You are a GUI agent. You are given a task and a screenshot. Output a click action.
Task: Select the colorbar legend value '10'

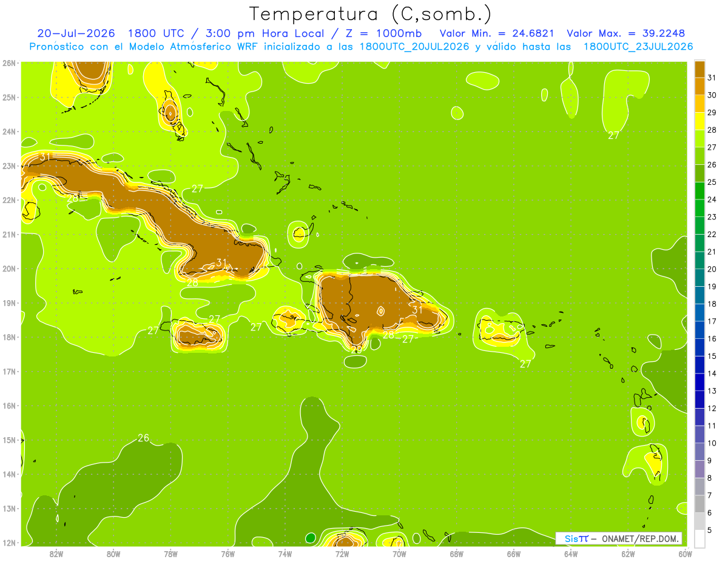coord(712,443)
